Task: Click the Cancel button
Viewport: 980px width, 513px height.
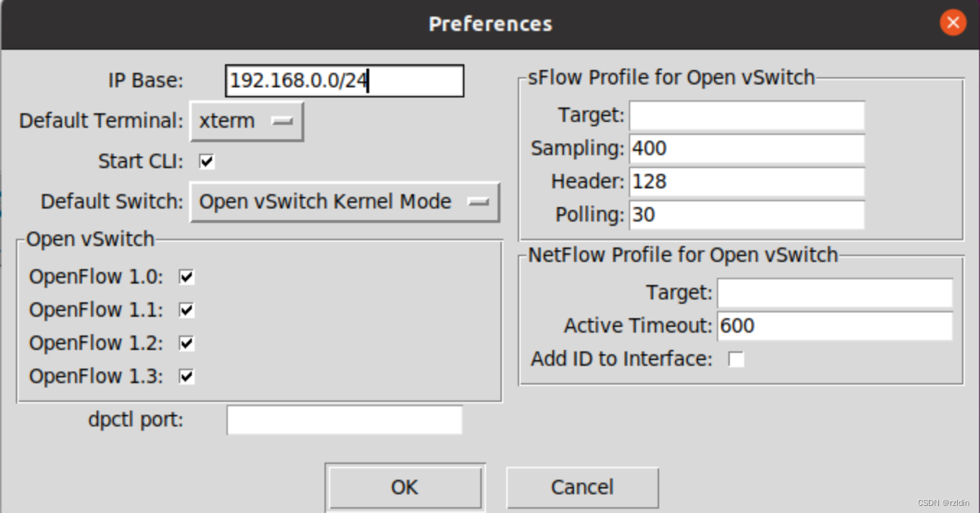Action: tap(582, 487)
